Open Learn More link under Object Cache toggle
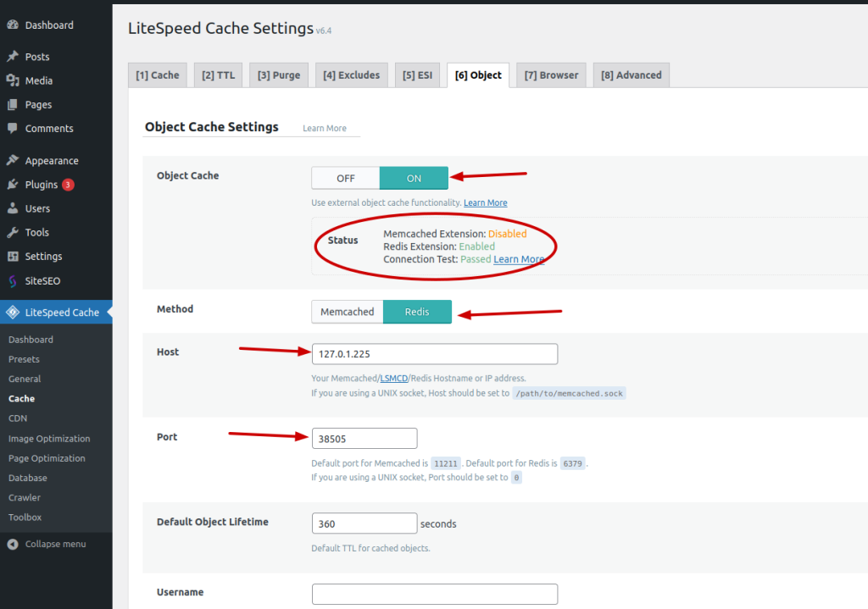868x609 pixels. [486, 203]
